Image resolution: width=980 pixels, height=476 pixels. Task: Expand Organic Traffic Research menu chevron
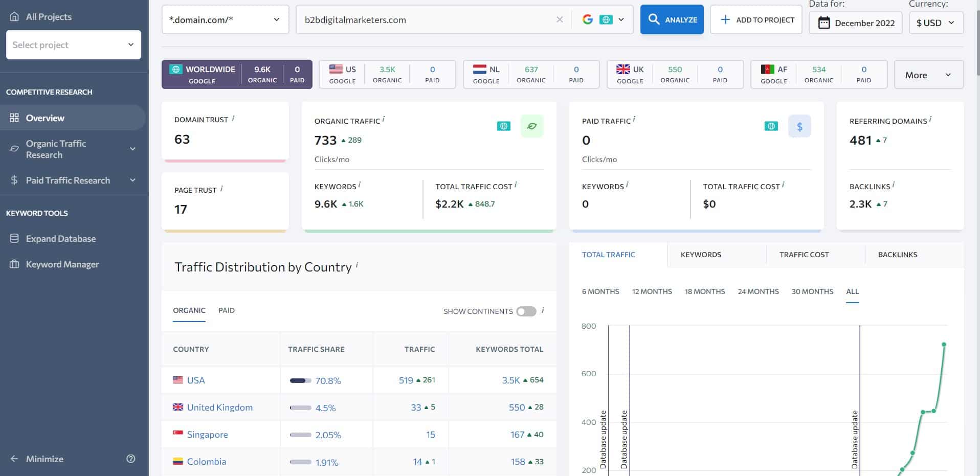pos(132,149)
